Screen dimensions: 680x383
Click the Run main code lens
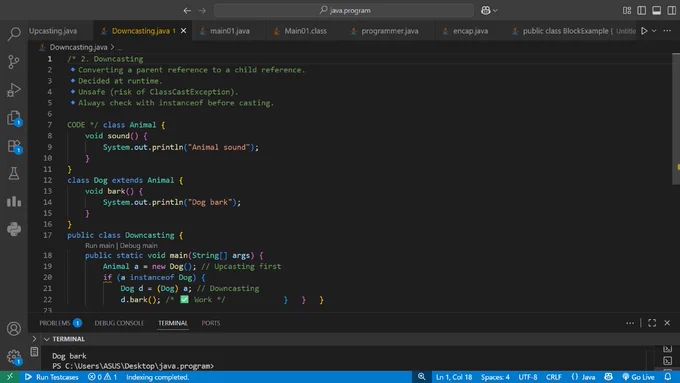coord(100,246)
